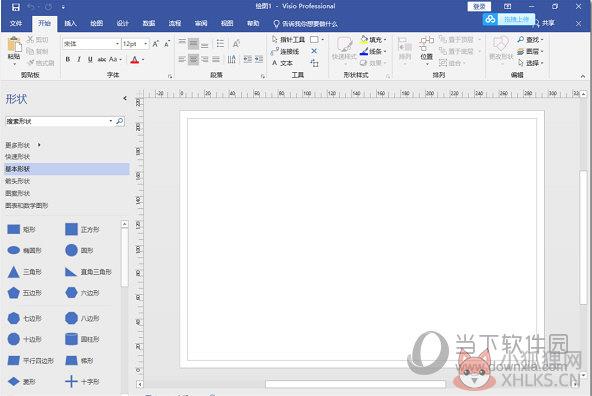Increase font size with the larger A
592x396 pixels.
[156, 44]
